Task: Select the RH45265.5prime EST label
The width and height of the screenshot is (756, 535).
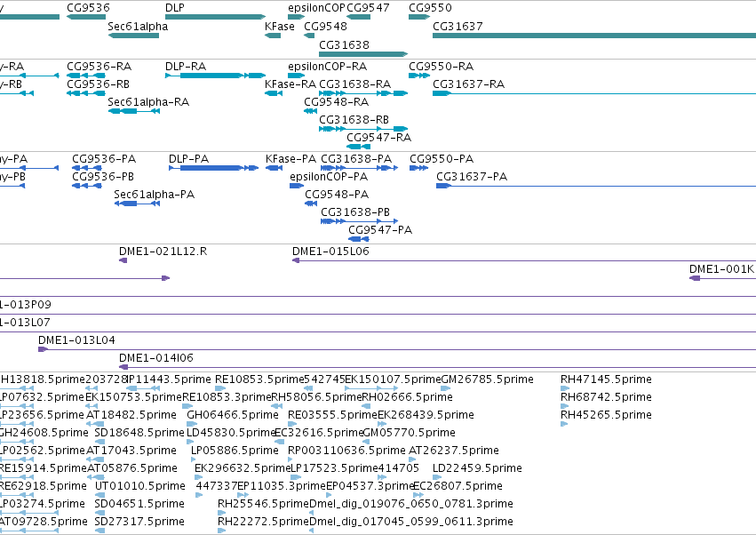Action: coord(606,415)
